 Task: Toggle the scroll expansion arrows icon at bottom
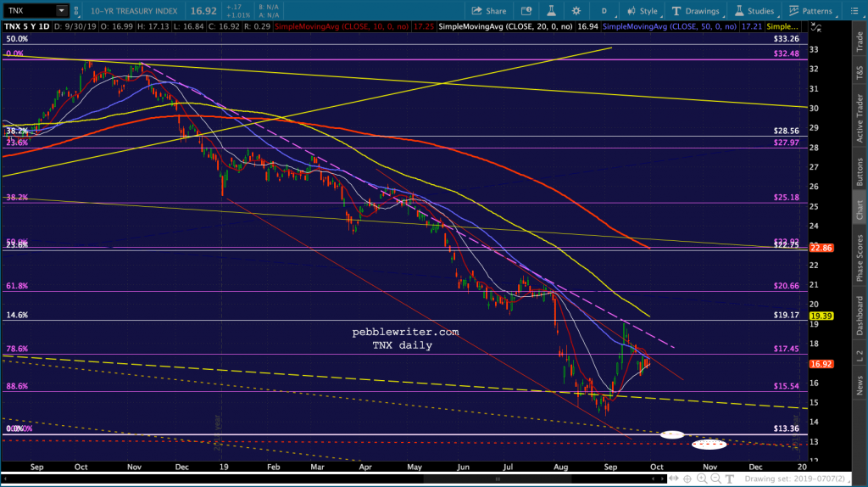coord(673,479)
